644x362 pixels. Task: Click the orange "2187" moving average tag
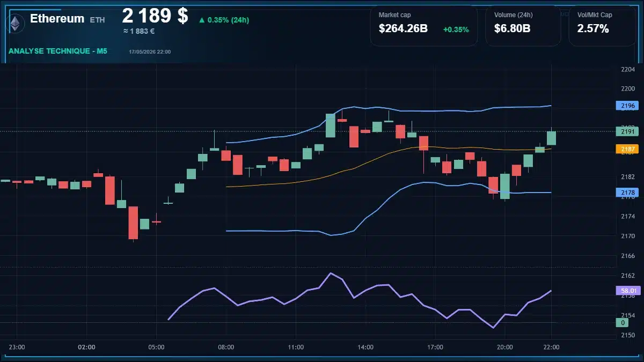(x=627, y=149)
